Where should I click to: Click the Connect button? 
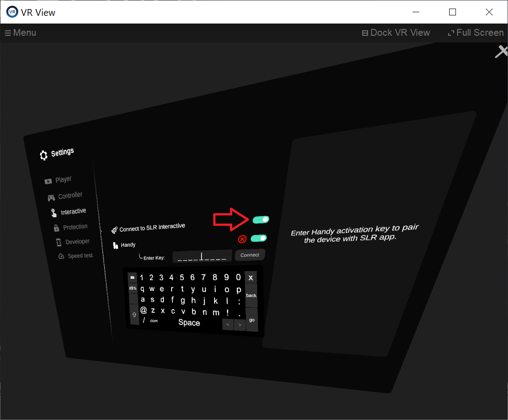[250, 255]
